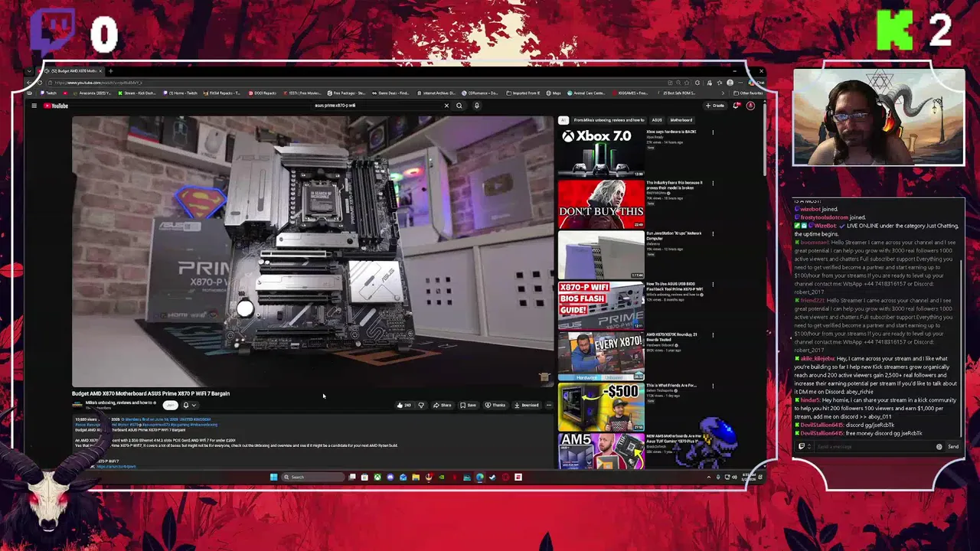Play EVERY X870 roundup thumbnail

point(601,356)
